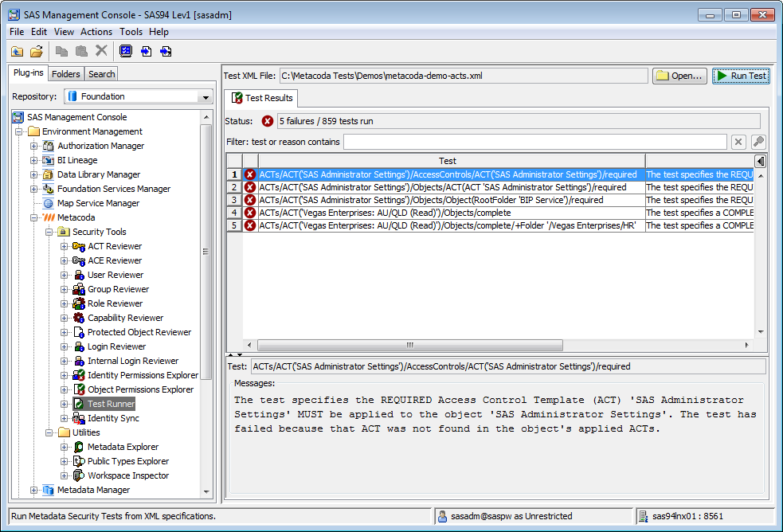This screenshot has height=532, width=783.
Task: Click the User Reviewer icon
Action: (x=79, y=275)
